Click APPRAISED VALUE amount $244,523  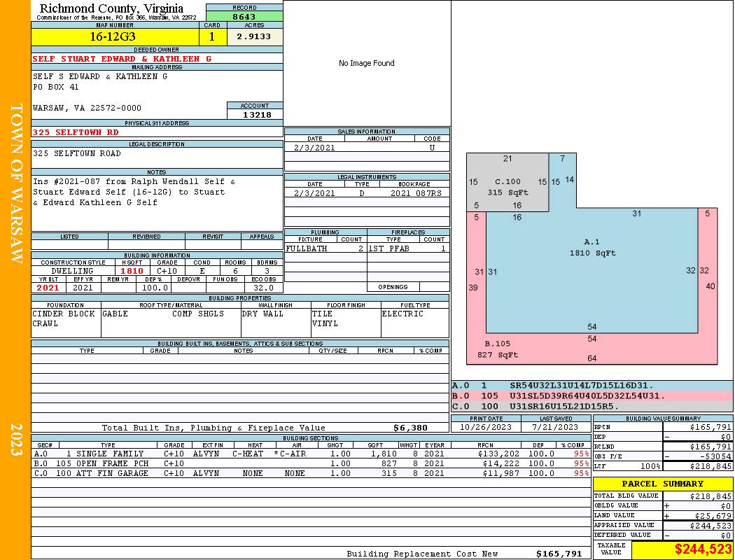coord(710,526)
